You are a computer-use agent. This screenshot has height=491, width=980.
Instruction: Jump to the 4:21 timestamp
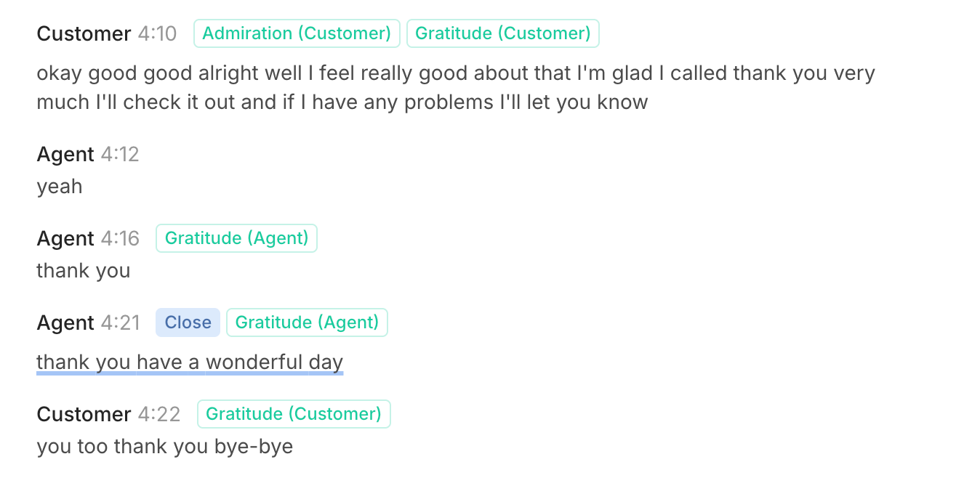pos(120,322)
